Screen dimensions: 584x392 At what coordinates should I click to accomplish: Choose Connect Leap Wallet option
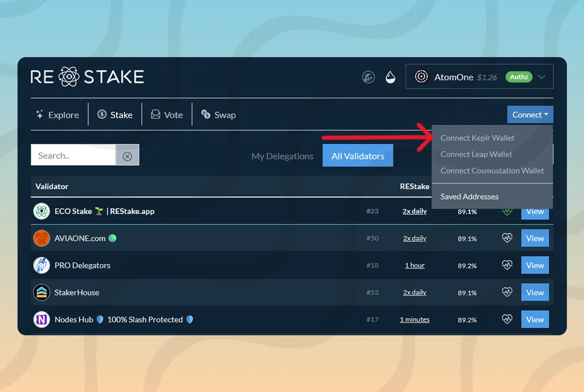(x=476, y=154)
